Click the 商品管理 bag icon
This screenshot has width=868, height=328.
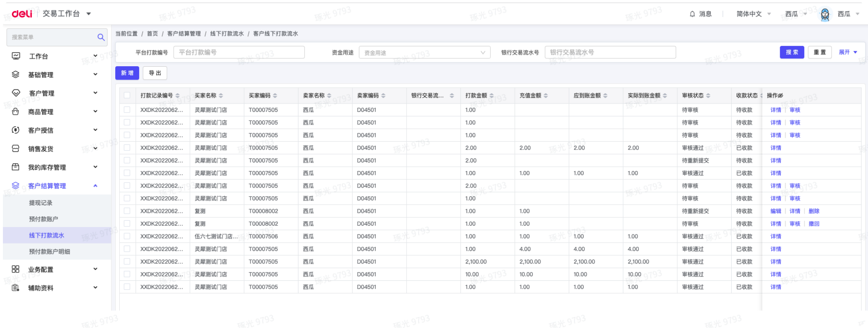(16, 111)
